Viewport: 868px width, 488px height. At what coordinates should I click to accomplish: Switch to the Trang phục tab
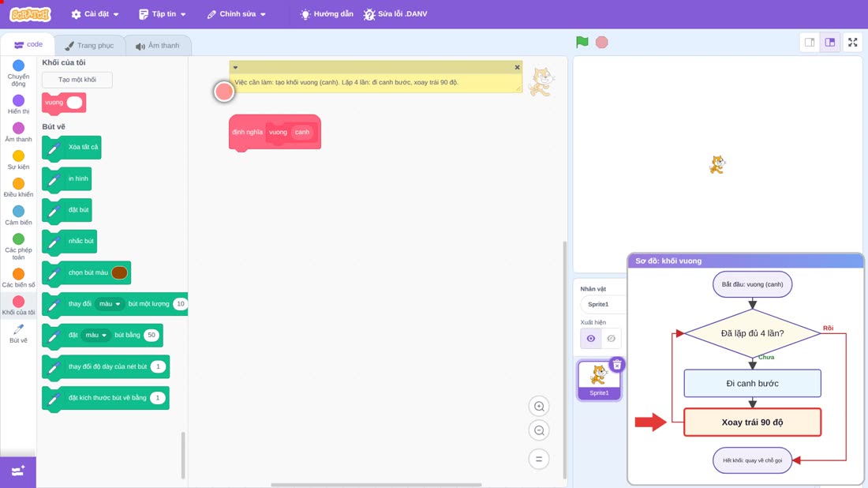[x=89, y=46]
